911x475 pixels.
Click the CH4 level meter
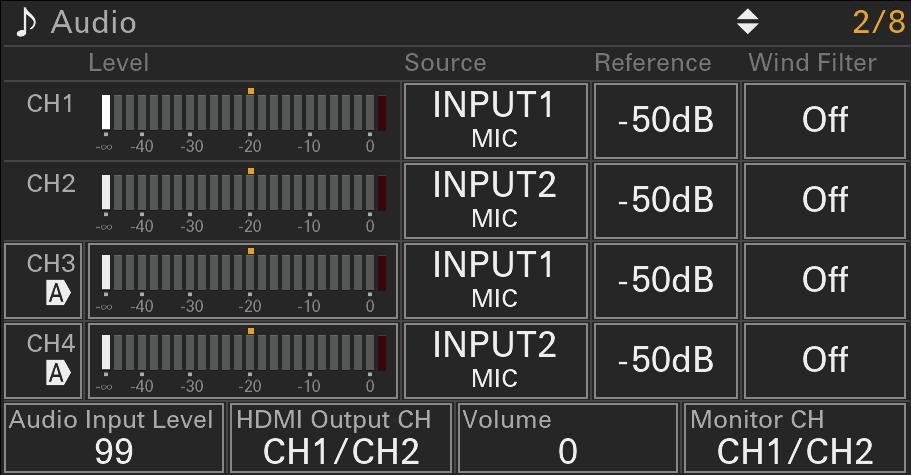click(x=243, y=360)
